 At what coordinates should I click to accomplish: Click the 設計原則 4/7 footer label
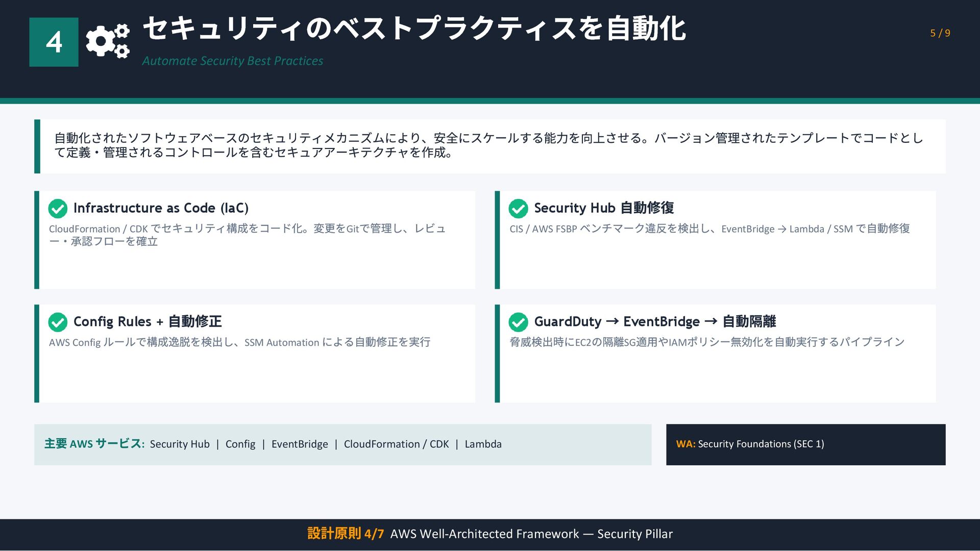[x=345, y=534]
